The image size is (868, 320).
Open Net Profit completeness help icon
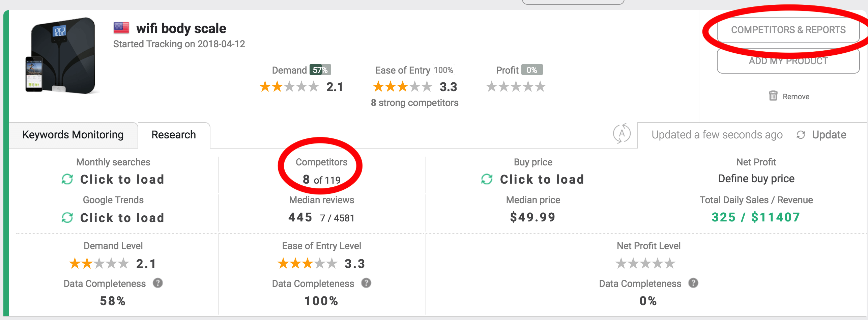pyautogui.click(x=693, y=283)
